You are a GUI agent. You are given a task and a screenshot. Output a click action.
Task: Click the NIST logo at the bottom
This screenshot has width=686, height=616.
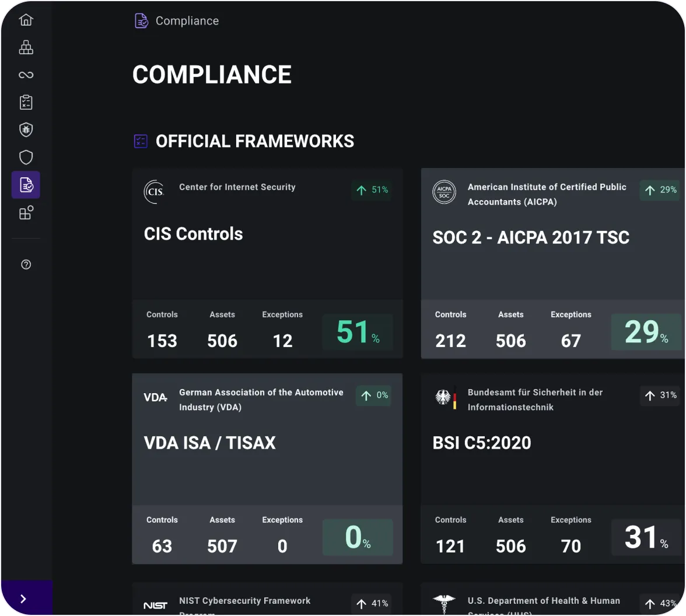coord(155,605)
